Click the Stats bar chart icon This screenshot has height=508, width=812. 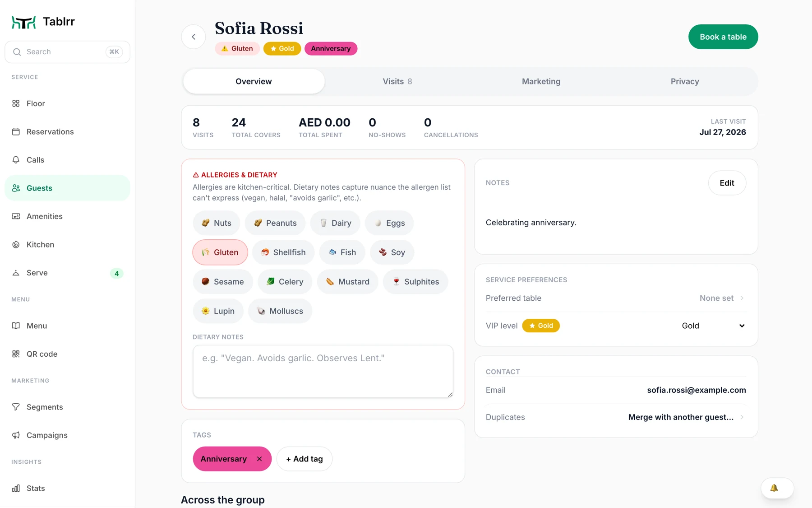click(16, 488)
